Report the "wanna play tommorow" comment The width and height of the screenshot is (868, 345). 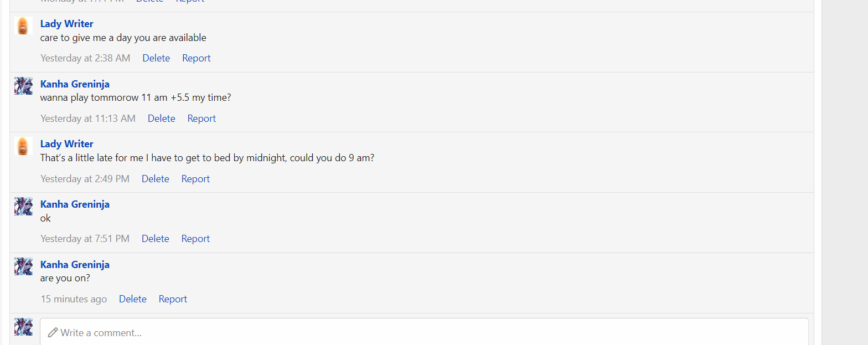point(201,119)
